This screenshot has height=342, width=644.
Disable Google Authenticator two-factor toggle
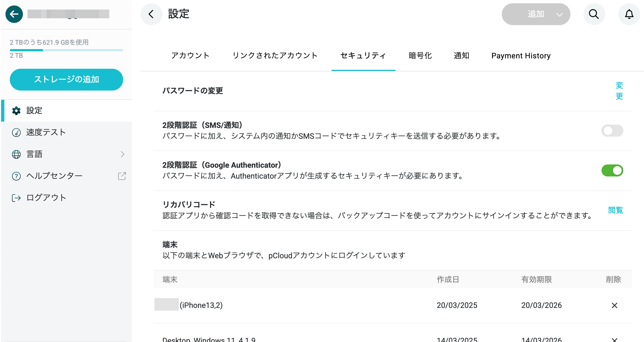[612, 170]
